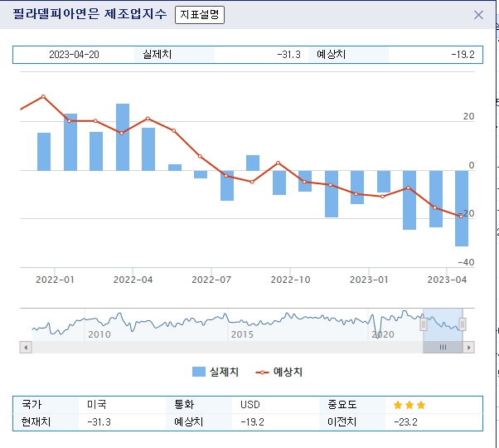
Task: Click the 예상치 value -19.2 in bottom table
Action: (252, 422)
